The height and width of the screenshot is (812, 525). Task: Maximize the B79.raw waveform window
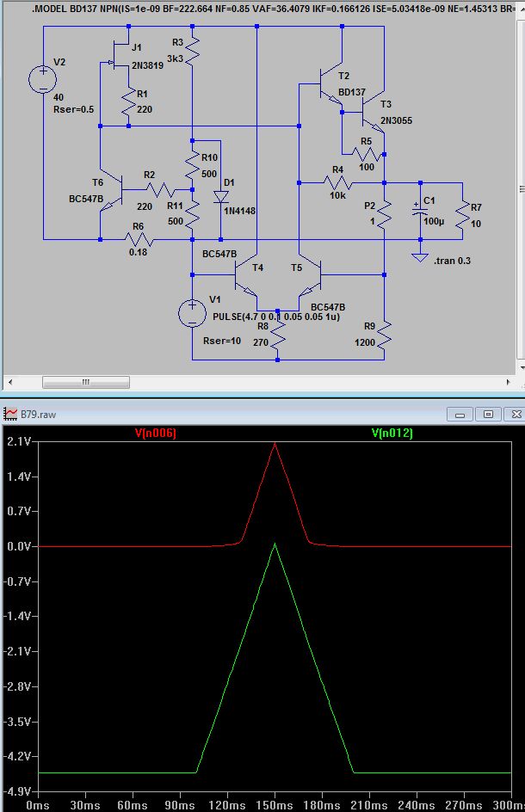click(x=488, y=414)
